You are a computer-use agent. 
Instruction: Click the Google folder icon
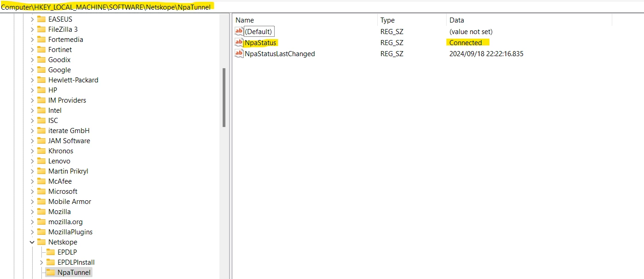click(41, 70)
